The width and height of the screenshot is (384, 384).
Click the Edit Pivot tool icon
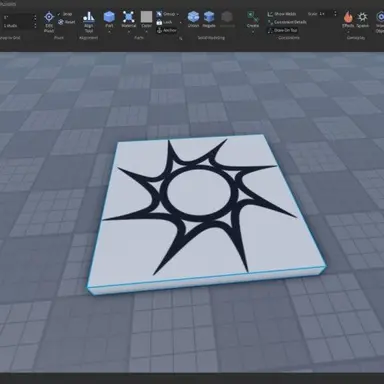coord(49,17)
